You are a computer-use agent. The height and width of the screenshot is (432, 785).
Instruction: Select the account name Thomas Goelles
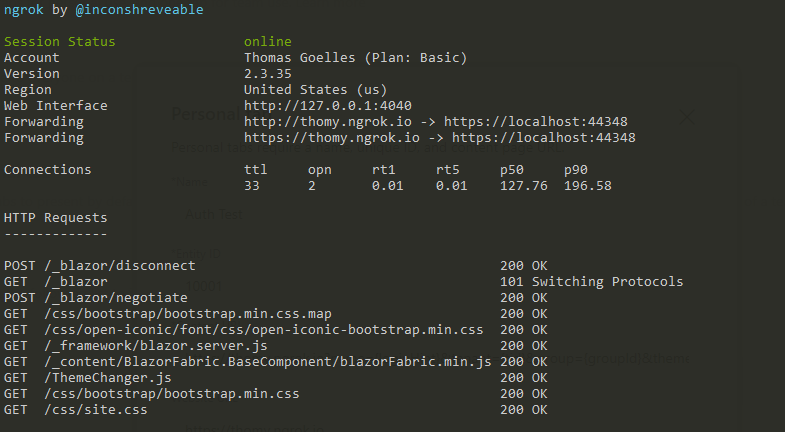tap(299, 58)
